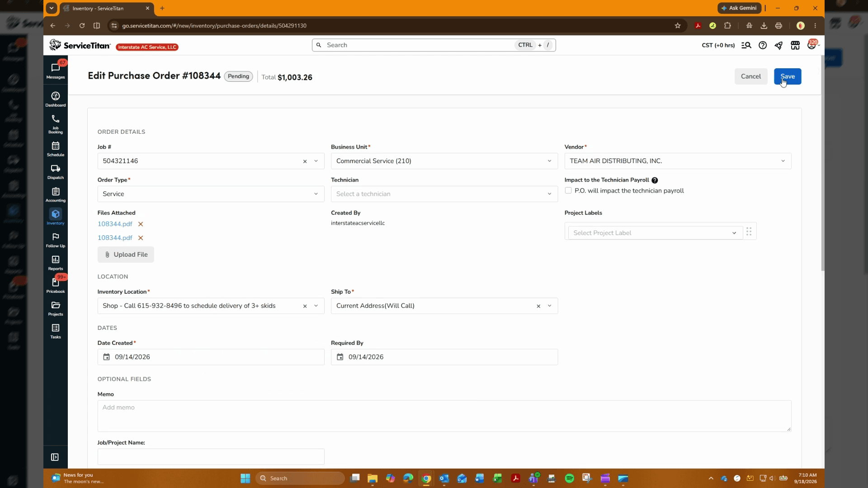The width and height of the screenshot is (868, 488).
Task: Select the Inventory - ServiceTitan browser tab
Action: coord(106,8)
